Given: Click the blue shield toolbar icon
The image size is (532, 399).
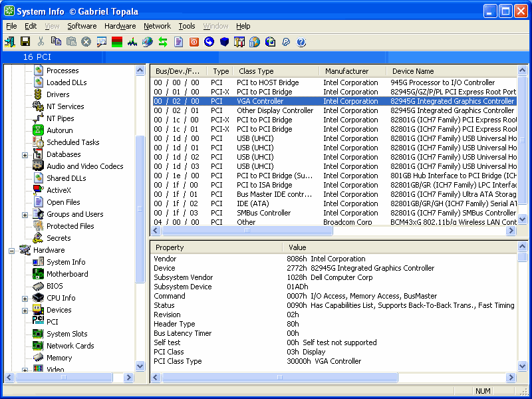Looking at the screenshot, I should (224, 42).
